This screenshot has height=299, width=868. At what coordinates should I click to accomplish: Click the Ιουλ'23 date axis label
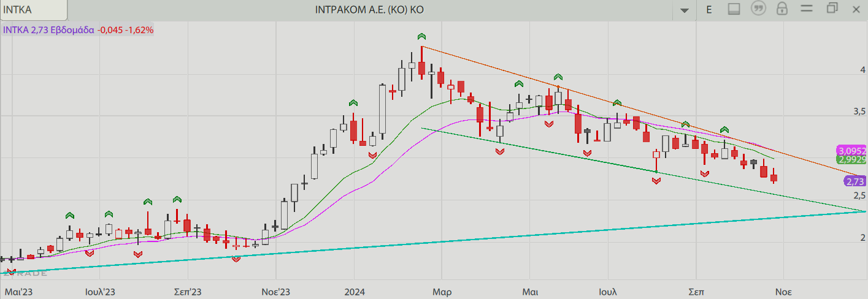(x=101, y=292)
